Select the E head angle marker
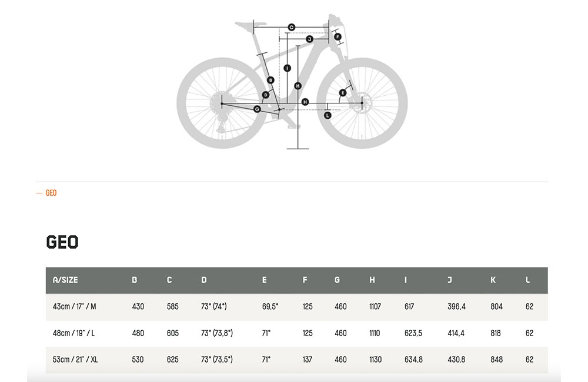This screenshot has height=382, width=588. pyautogui.click(x=342, y=93)
